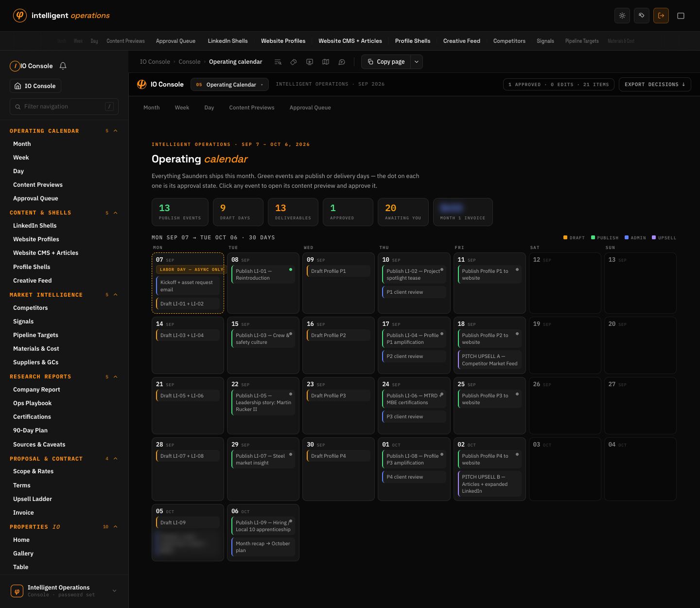Viewport: 700px width, 608px height.
Task: Collapse the Content & Shells sidebar section
Action: point(115,213)
